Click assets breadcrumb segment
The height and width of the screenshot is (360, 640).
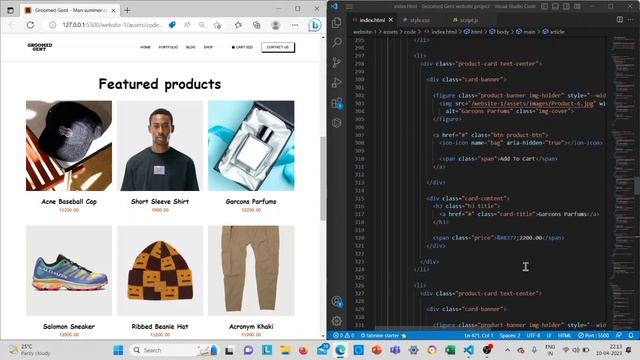(390, 31)
